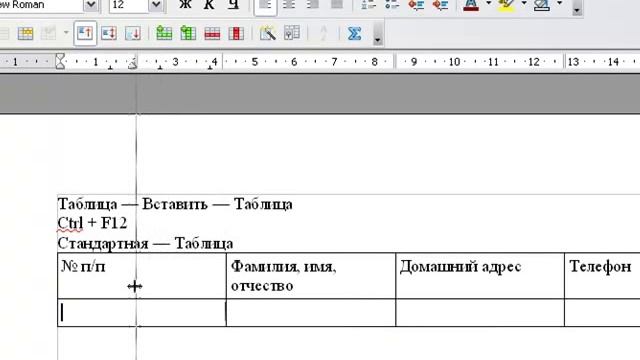Screen dimensions: 640x360
Task: Center cell content vertically
Action: pyautogui.click(x=109, y=33)
